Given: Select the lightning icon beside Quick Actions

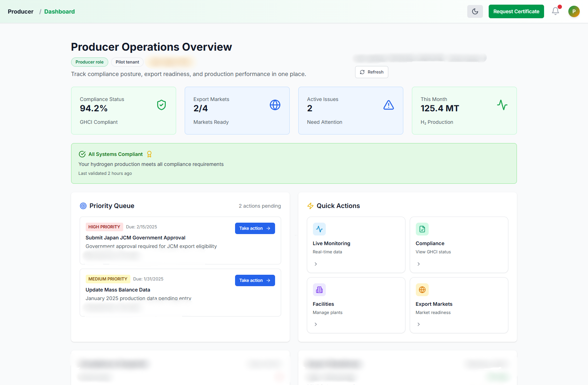Looking at the screenshot, I should (x=310, y=206).
